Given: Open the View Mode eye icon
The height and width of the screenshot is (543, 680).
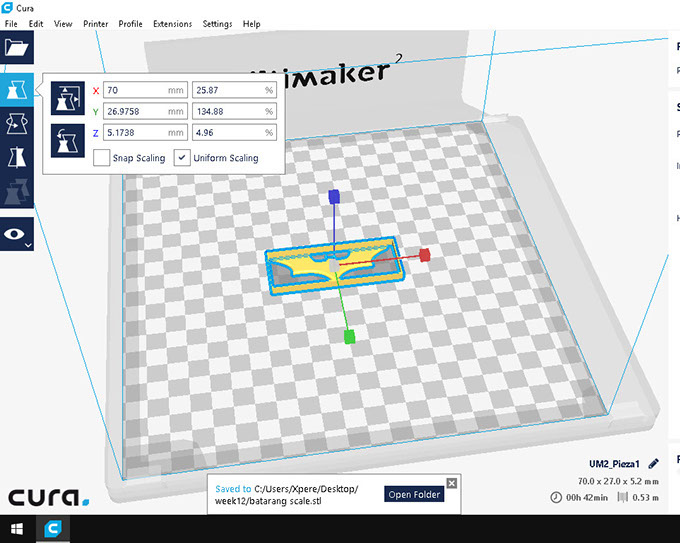Looking at the screenshot, I should (14, 234).
